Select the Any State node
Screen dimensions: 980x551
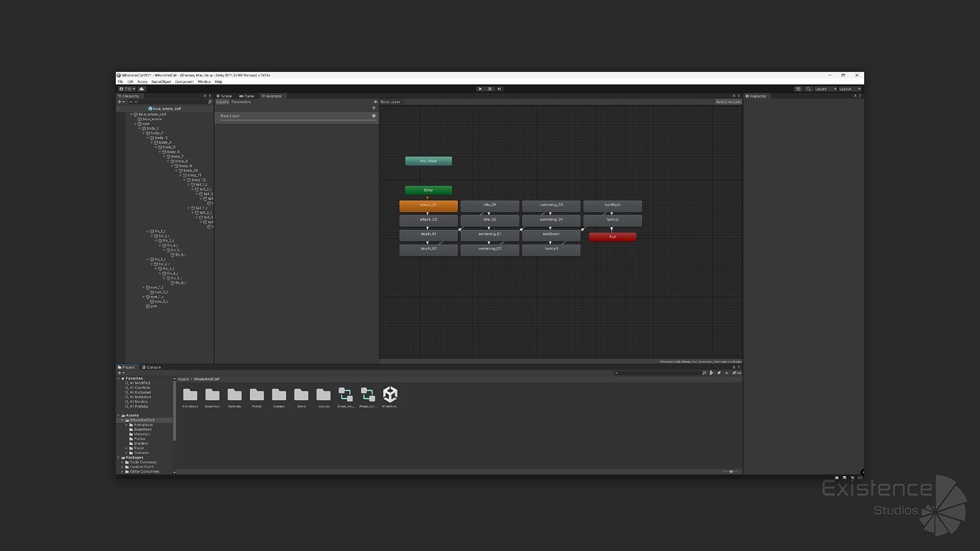click(428, 161)
